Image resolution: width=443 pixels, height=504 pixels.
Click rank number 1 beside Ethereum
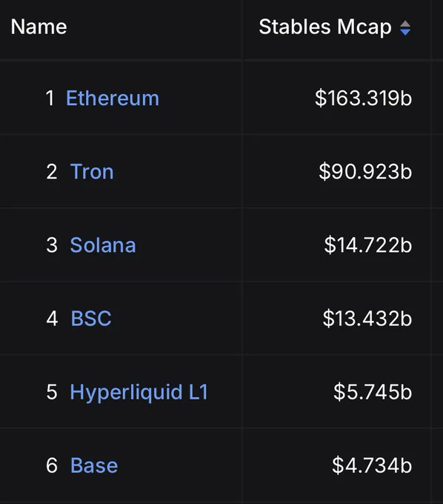coord(50,98)
